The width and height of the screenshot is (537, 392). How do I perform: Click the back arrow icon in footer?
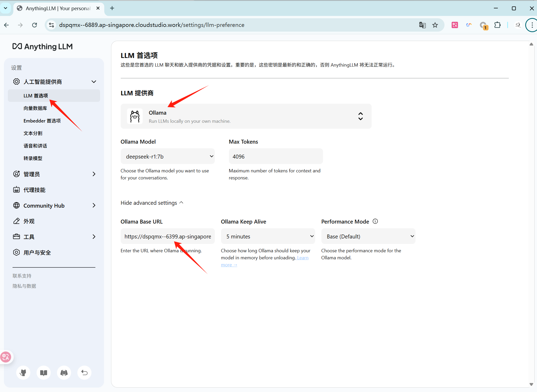[x=84, y=373]
